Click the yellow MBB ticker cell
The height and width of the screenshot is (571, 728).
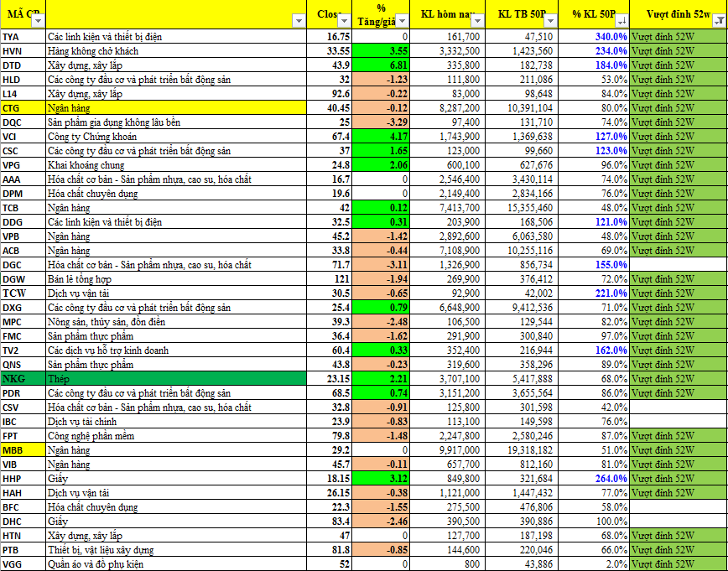pos(23,450)
